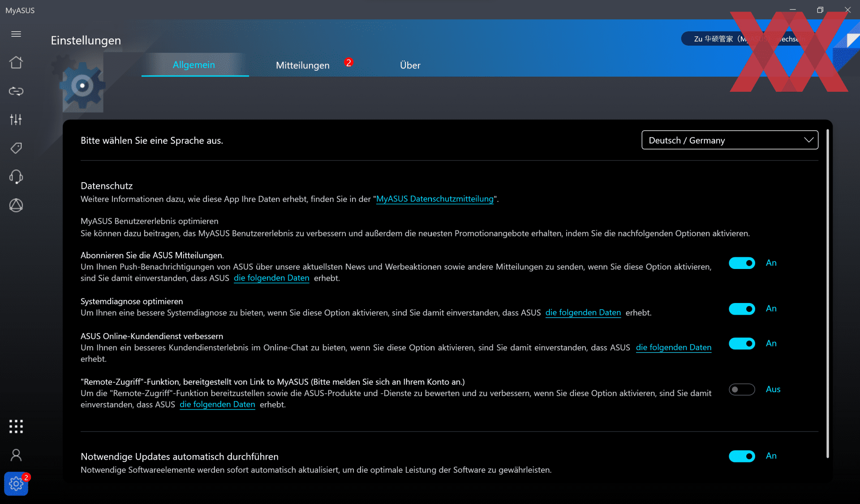Viewport: 860px width, 504px height.
Task: Open the triangle-in-circle sidebar icon
Action: [x=16, y=205]
